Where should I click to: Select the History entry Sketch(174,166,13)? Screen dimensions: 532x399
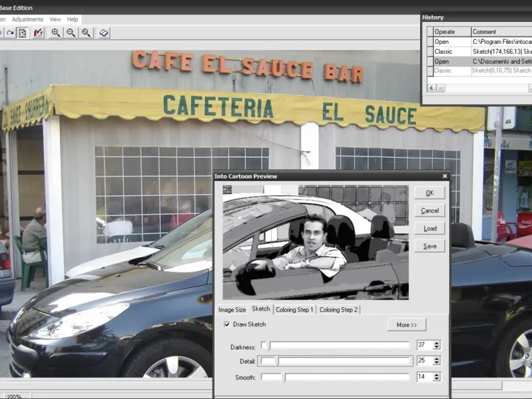[x=502, y=52]
